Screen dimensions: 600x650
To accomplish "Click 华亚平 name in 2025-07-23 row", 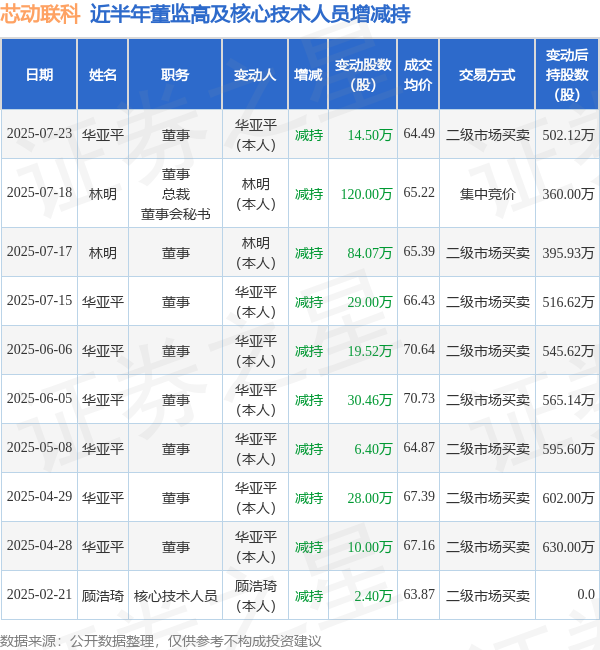I will click(102, 135).
